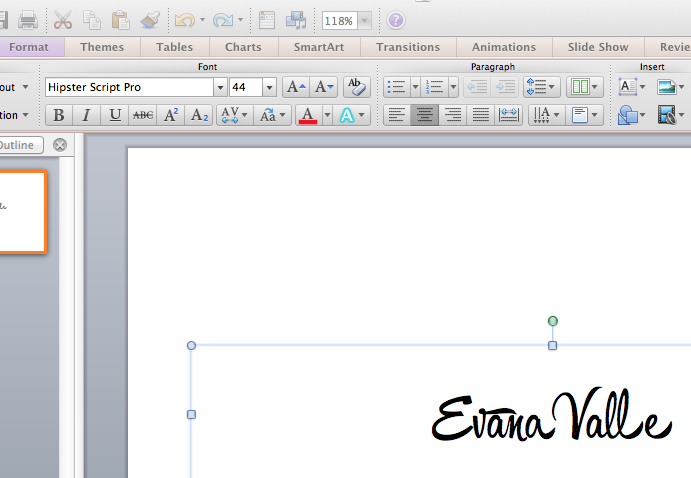The height and width of the screenshot is (478, 691).
Task: Align text right
Action: (x=453, y=115)
